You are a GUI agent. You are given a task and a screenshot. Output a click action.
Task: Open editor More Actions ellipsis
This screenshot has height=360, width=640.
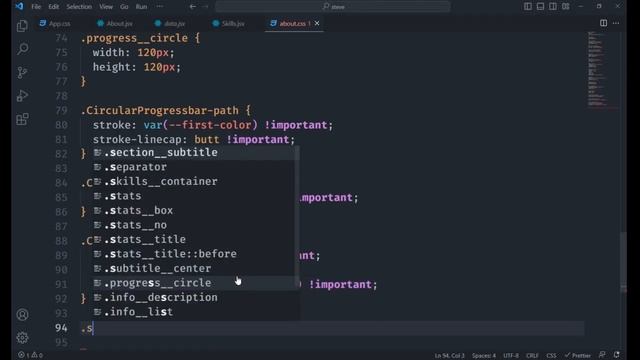(616, 23)
